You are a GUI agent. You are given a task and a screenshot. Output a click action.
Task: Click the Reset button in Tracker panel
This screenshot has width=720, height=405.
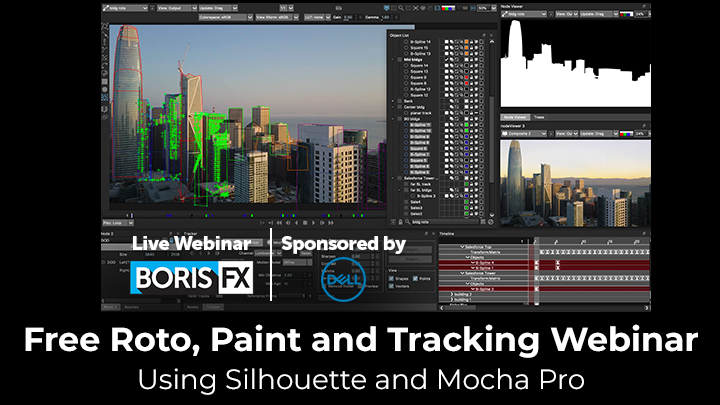click(x=306, y=253)
